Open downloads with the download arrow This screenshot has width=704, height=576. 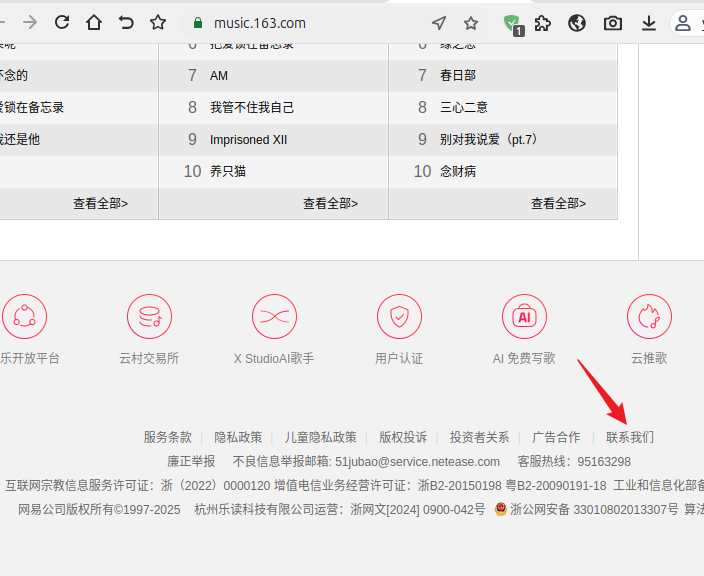[648, 23]
